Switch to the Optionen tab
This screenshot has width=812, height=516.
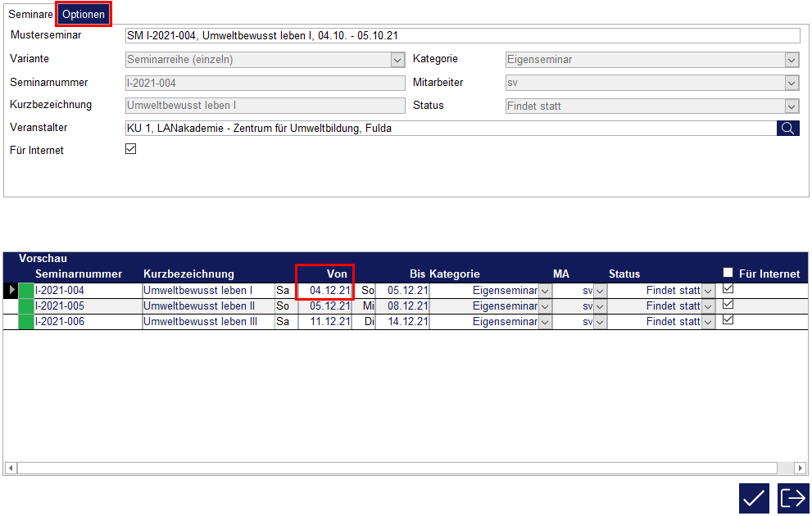tap(84, 15)
